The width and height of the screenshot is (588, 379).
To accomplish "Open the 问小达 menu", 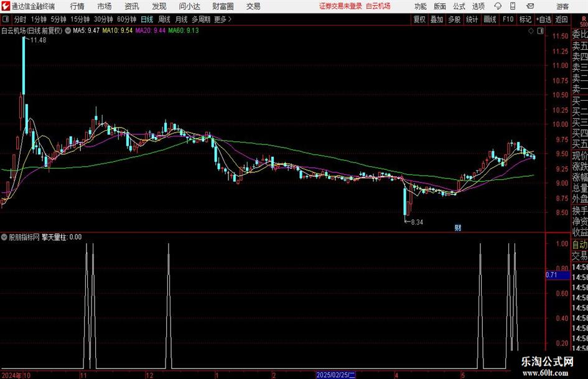I will (189, 6).
